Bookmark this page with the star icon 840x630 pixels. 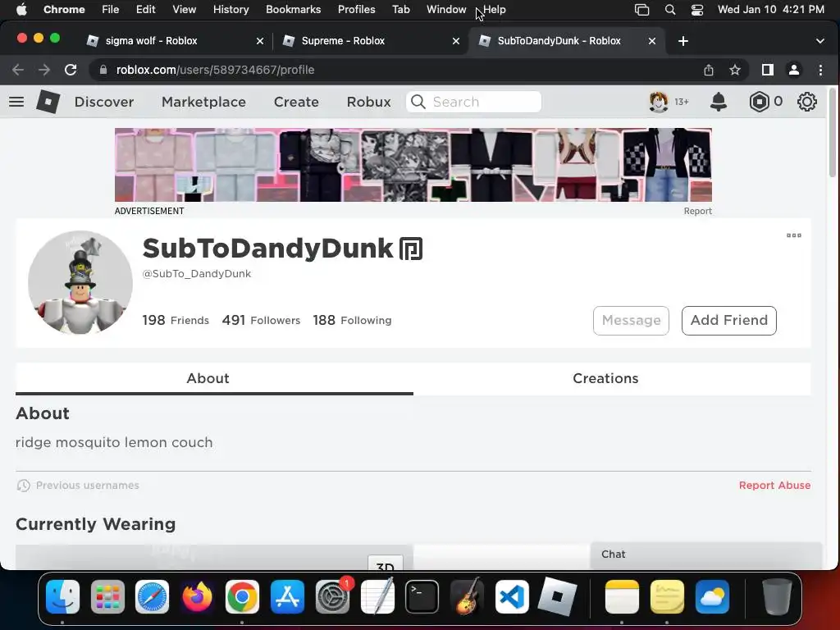(735, 70)
